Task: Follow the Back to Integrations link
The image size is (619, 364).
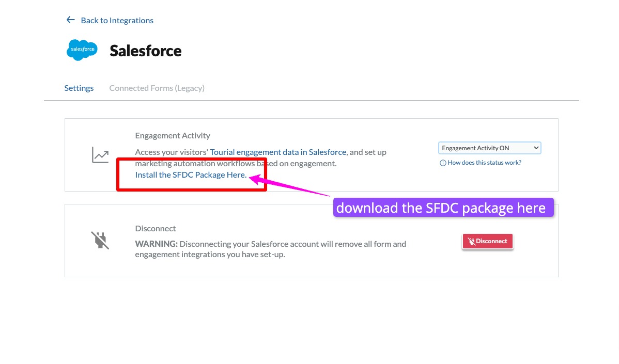Action: 117,21
